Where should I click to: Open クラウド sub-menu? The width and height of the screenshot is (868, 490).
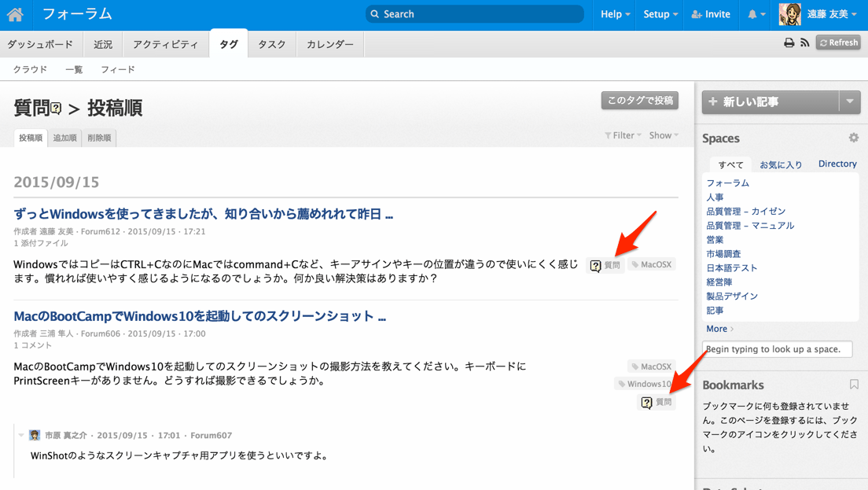pyautogui.click(x=30, y=69)
